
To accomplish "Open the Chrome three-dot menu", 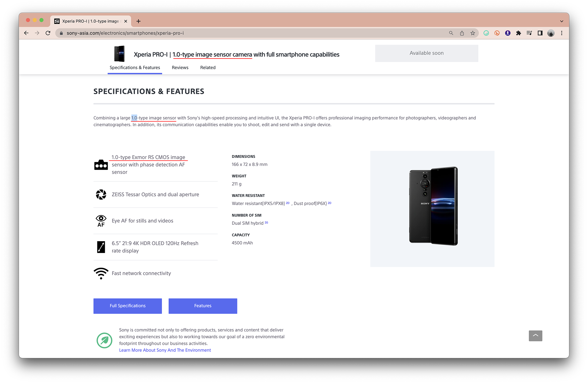I will tap(562, 33).
